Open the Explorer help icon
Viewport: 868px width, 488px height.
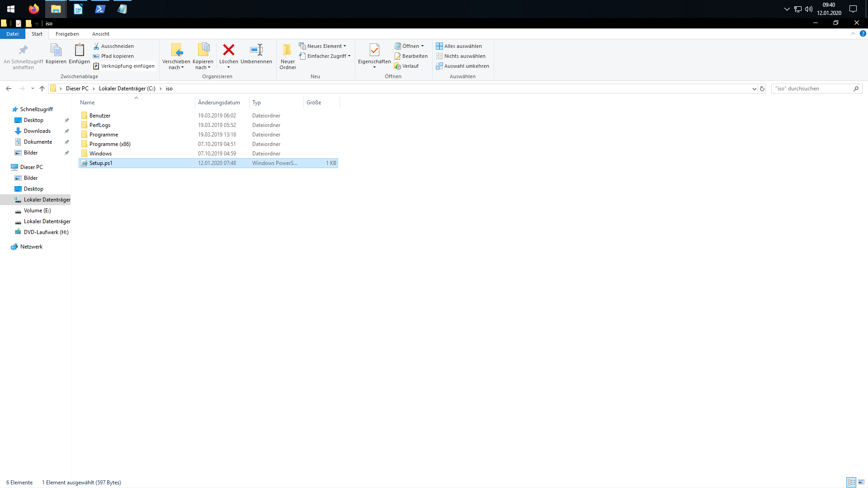pos(863,33)
